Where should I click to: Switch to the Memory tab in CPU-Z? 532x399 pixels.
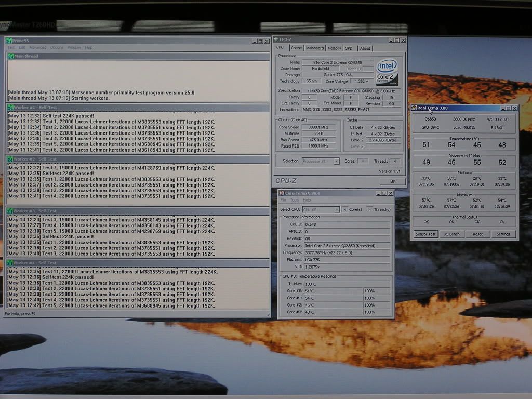pos(334,48)
